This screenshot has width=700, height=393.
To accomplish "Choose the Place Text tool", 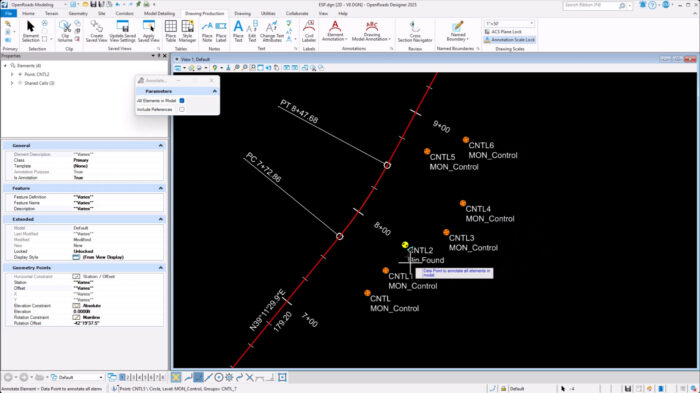I will pyautogui.click(x=238, y=31).
